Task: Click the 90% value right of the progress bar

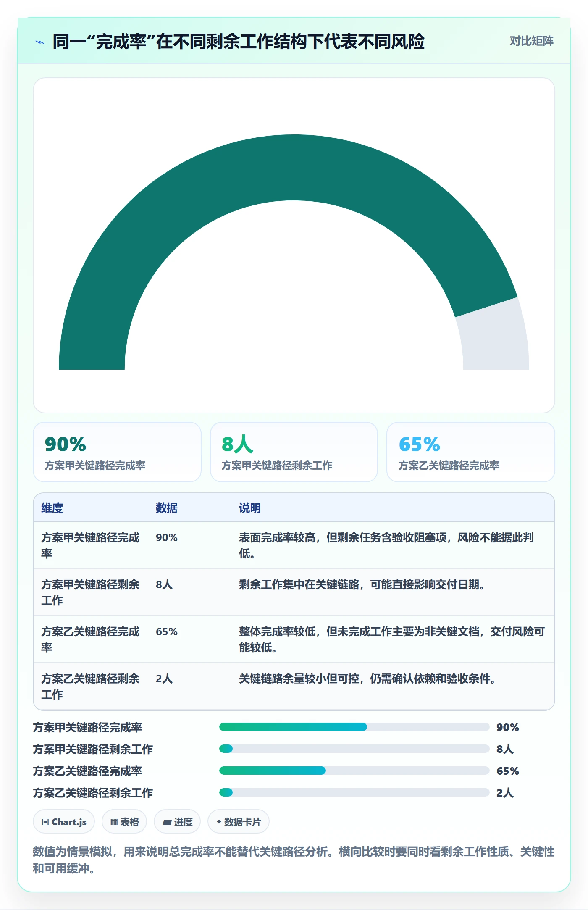Action: (x=508, y=727)
